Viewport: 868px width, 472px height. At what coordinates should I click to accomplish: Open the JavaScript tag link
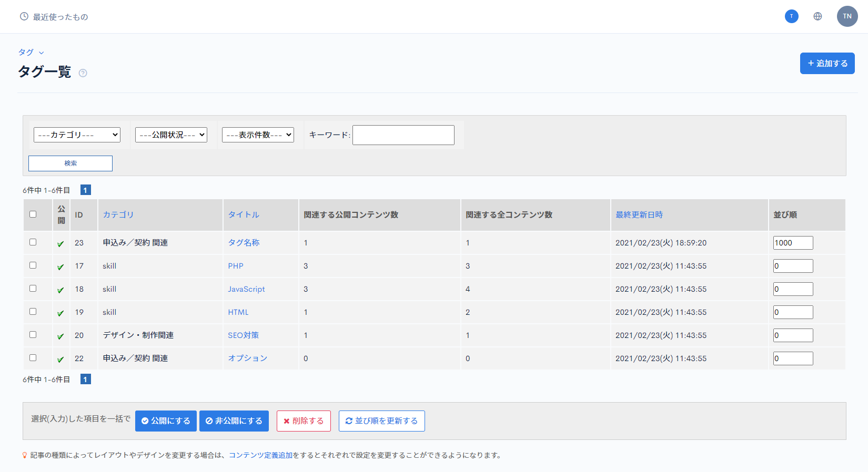tap(246, 289)
